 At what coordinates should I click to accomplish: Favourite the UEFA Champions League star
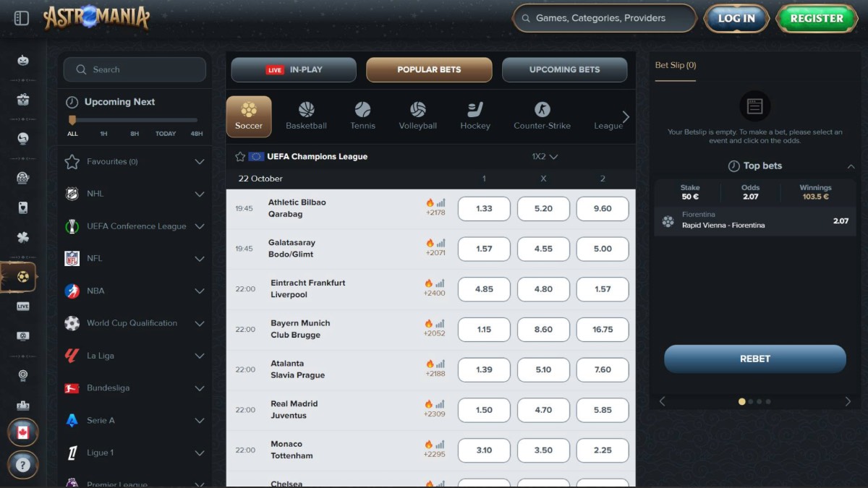[240, 156]
